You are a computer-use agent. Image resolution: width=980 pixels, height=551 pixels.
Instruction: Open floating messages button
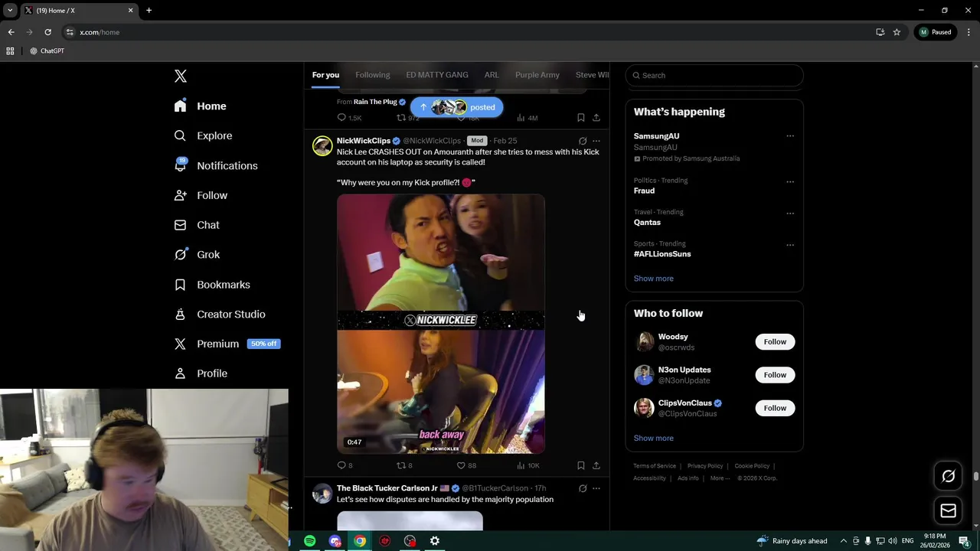click(948, 510)
